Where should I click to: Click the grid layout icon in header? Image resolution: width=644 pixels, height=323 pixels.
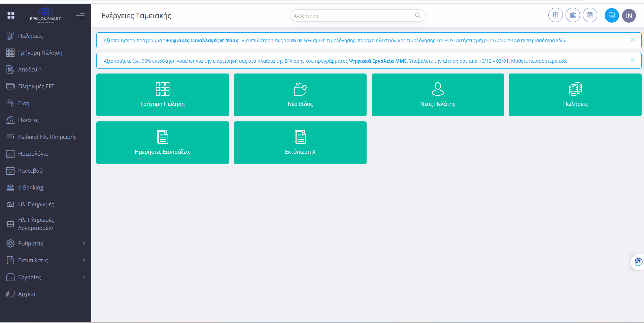[555, 15]
